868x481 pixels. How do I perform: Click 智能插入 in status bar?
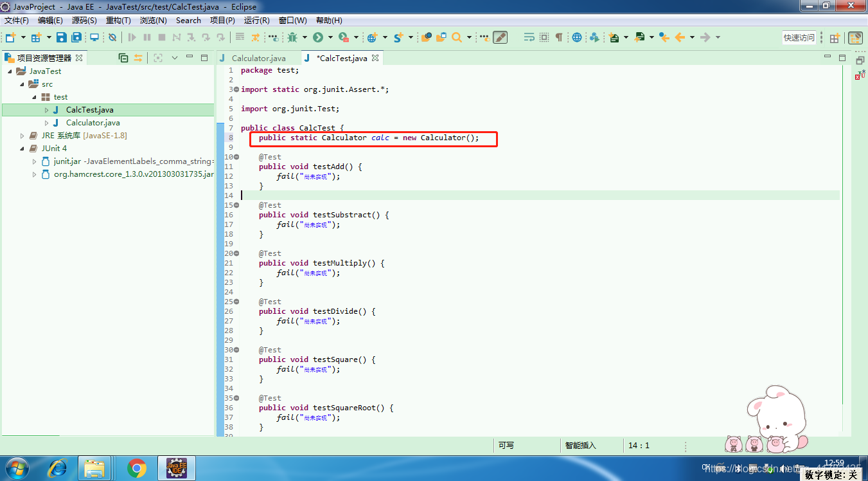pos(581,445)
